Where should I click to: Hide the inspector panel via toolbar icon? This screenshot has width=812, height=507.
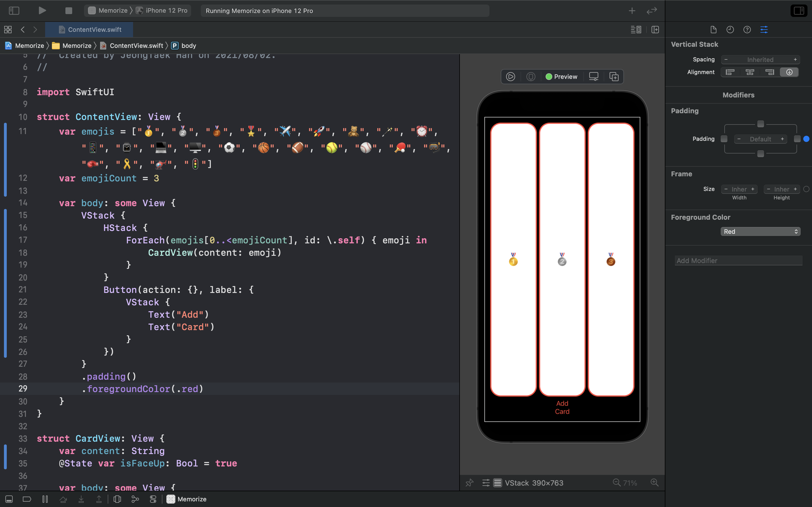(798, 11)
